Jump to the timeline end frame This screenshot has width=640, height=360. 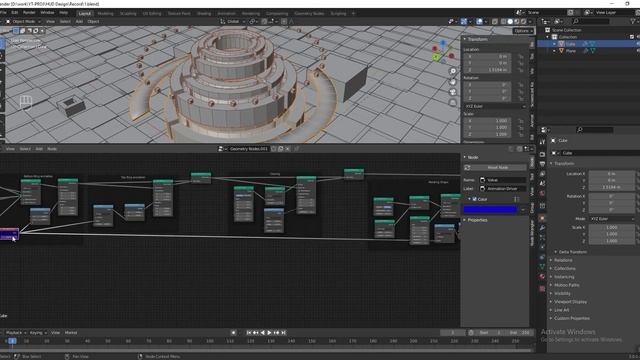click(x=283, y=333)
